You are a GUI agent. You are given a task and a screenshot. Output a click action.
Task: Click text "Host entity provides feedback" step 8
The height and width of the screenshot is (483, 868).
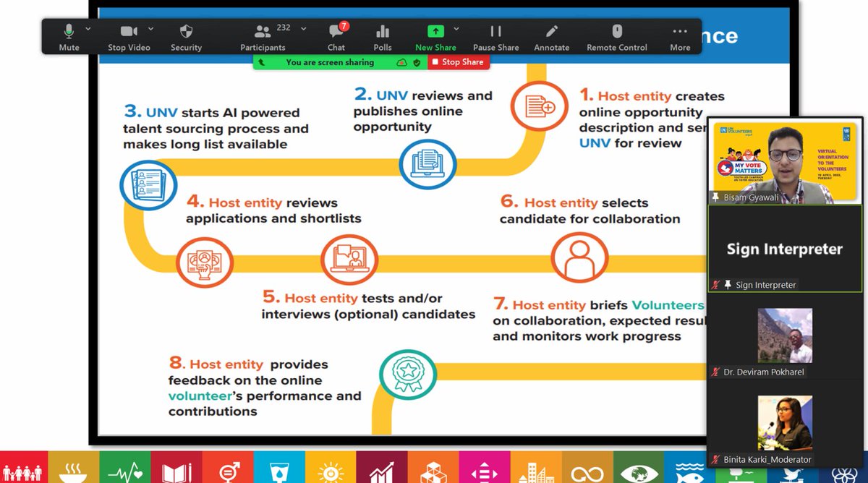tap(265, 388)
